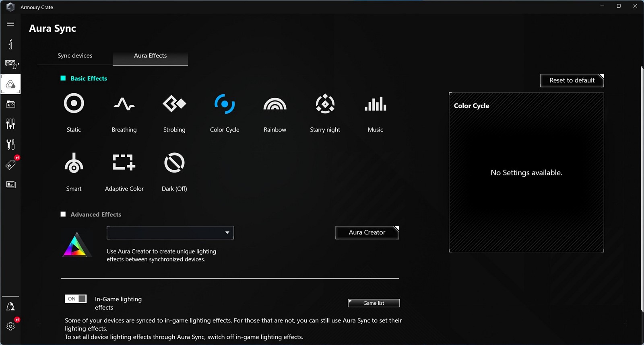Pick the Adaptive Color effect

click(x=124, y=162)
